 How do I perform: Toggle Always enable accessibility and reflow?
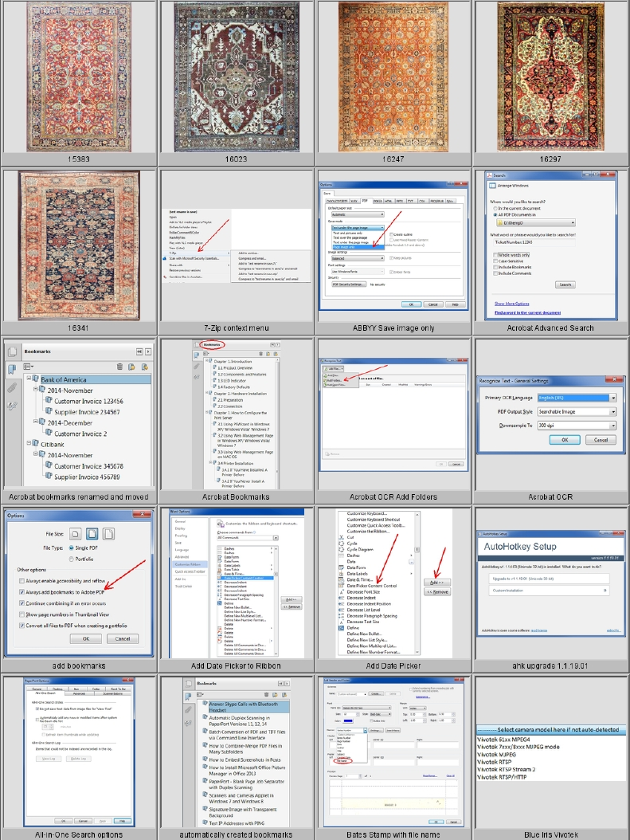coord(22,581)
